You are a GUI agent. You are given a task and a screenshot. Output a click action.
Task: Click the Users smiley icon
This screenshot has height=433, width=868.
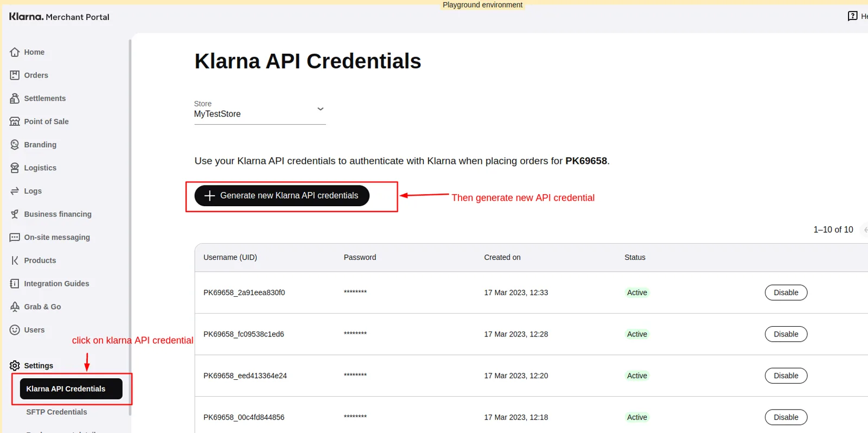coord(15,330)
